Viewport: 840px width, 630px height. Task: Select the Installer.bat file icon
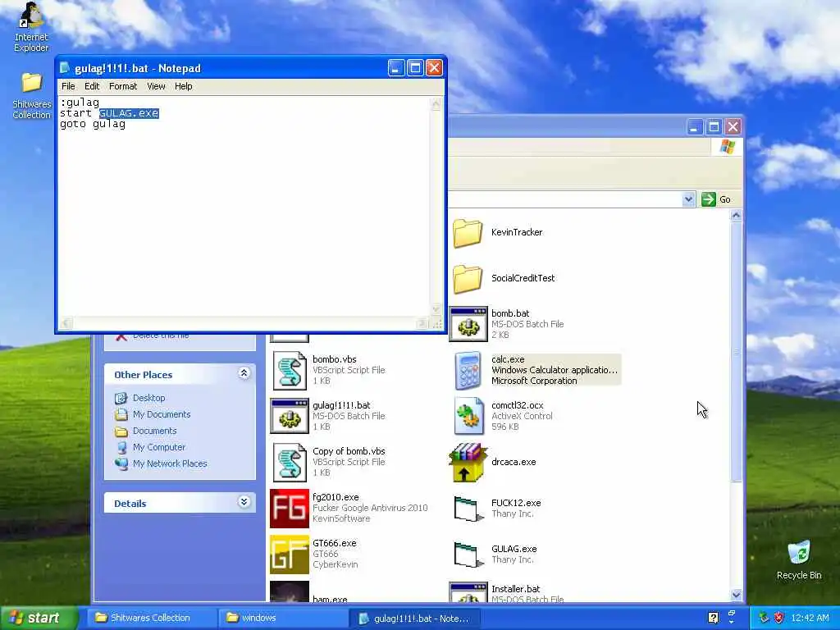[x=468, y=593]
